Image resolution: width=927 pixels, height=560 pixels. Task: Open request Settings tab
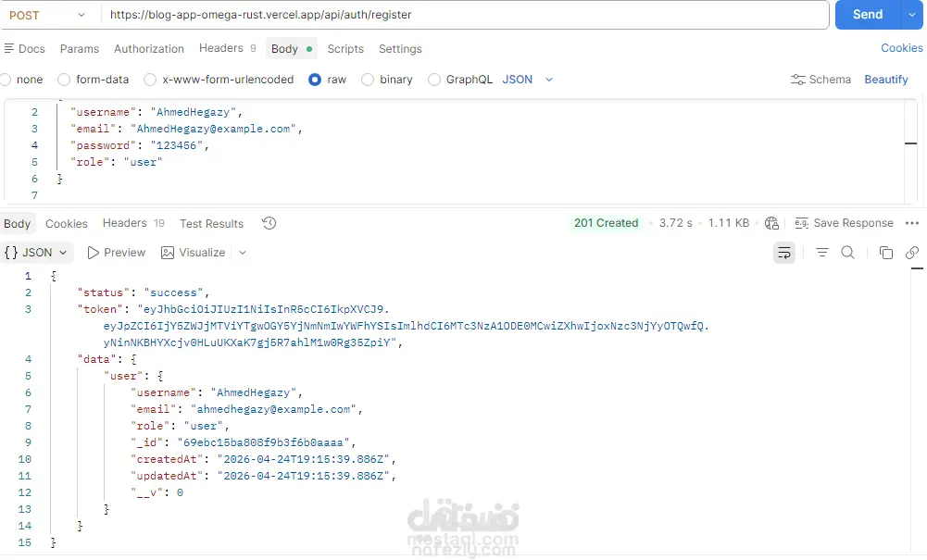point(400,48)
